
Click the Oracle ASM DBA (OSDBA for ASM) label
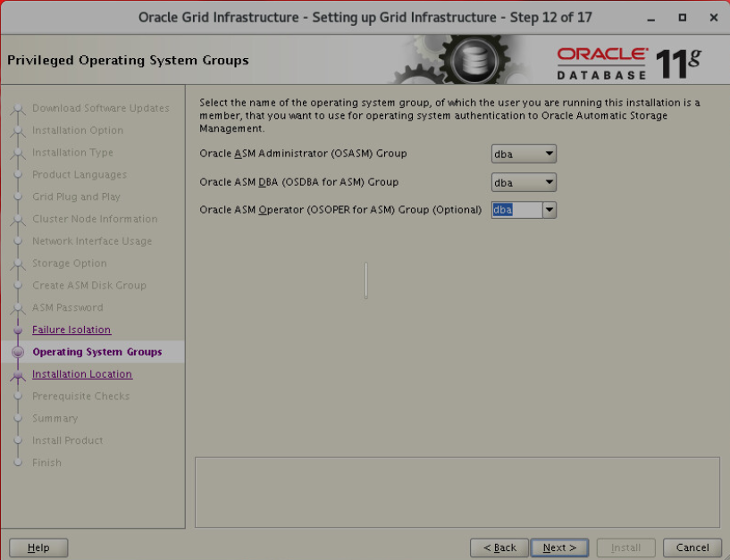299,182
